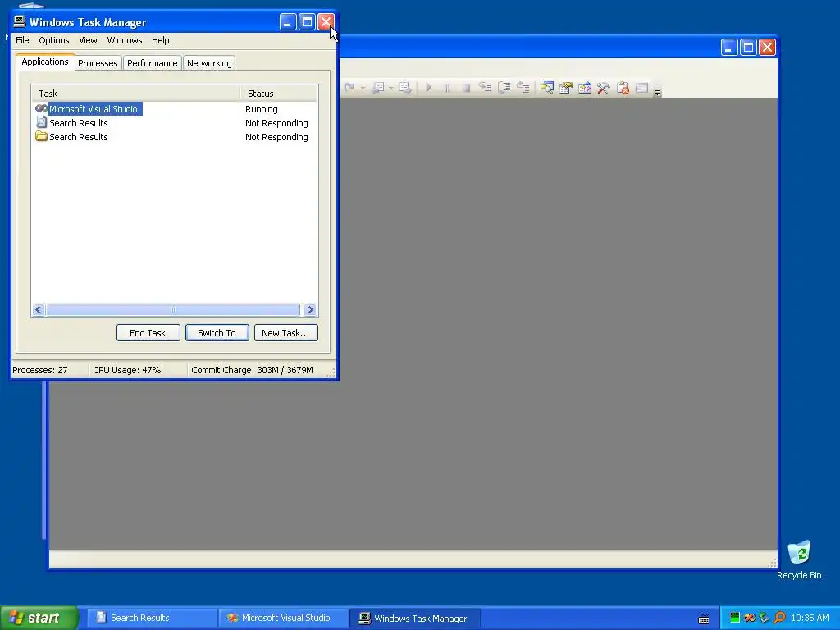
Task: Click Step Out icon in Visual Studio
Action: tap(523, 87)
